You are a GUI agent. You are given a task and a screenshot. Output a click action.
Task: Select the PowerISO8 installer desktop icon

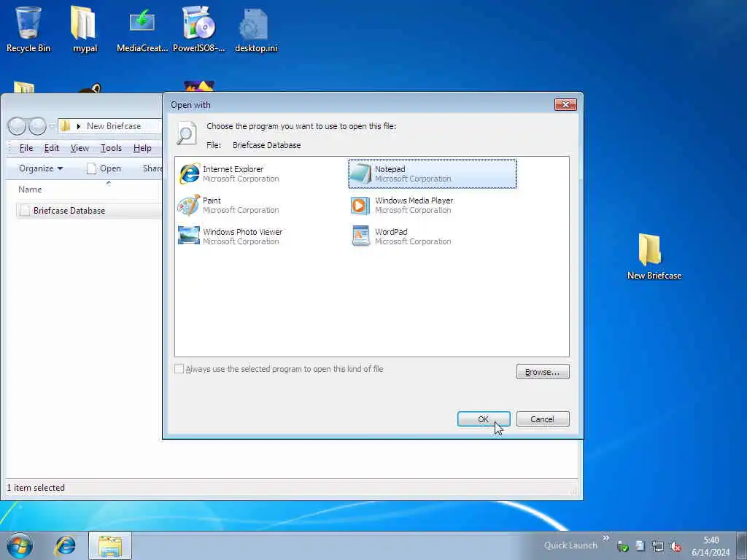point(198,29)
